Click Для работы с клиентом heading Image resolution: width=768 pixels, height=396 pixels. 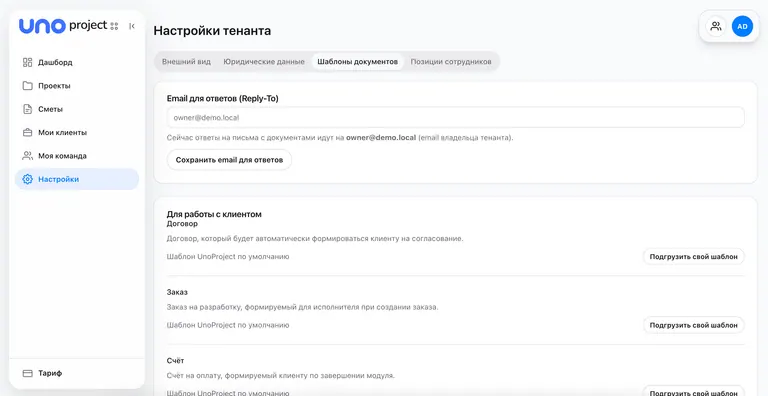[214, 214]
